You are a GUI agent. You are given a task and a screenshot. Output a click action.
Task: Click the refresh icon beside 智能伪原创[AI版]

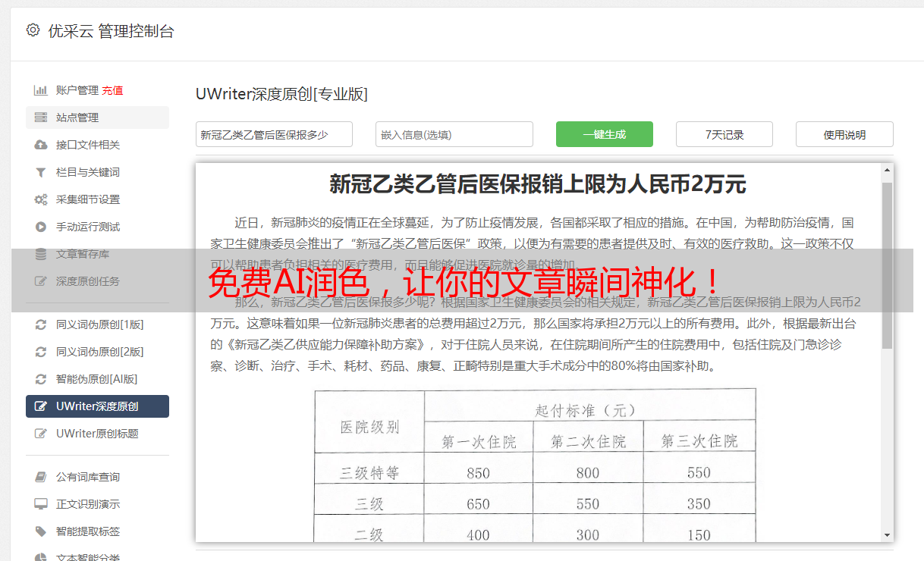click(x=41, y=379)
